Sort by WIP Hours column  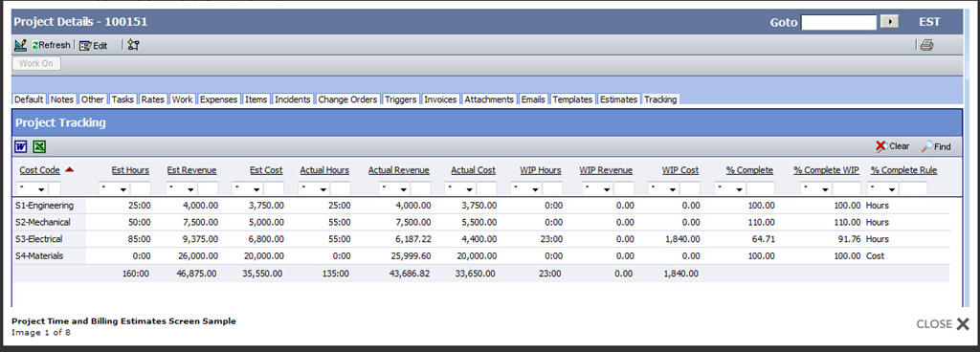pos(541,169)
